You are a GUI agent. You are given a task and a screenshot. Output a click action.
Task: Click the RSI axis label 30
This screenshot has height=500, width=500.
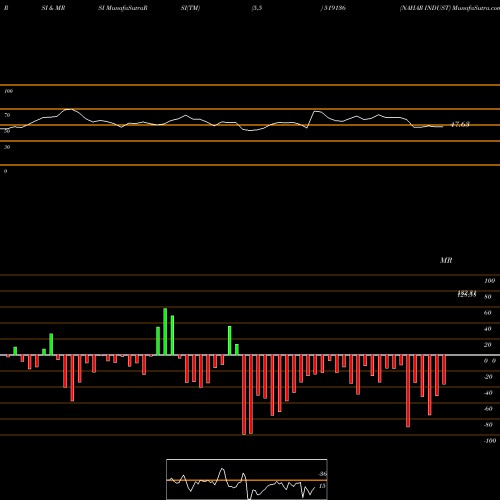coord(7,147)
